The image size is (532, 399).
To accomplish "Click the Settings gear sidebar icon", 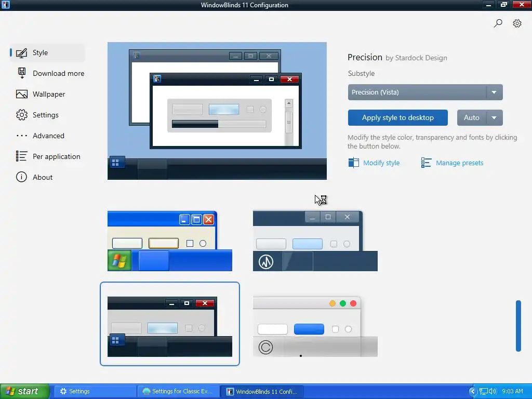I will pyautogui.click(x=22, y=115).
